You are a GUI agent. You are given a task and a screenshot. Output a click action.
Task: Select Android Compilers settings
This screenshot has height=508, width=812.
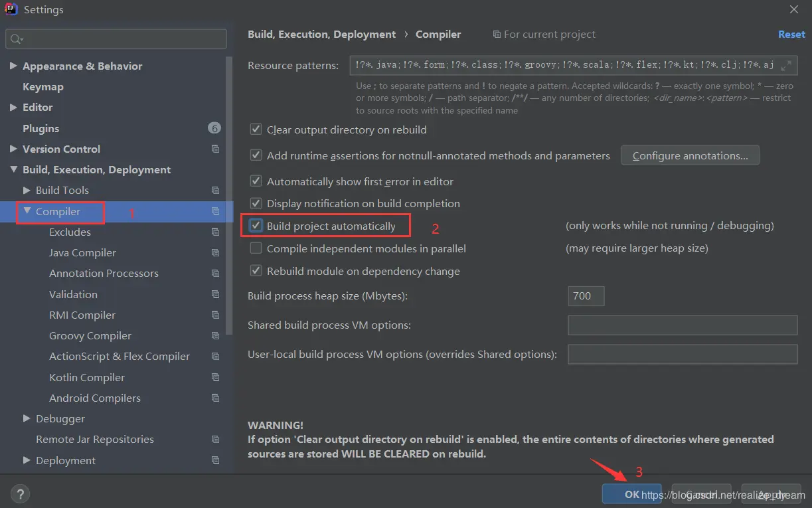[x=95, y=398]
